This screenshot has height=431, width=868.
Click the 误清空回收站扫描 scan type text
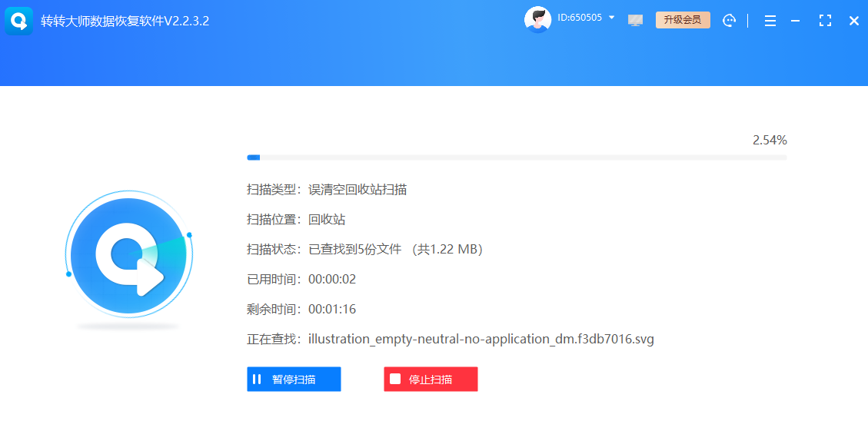tap(358, 190)
